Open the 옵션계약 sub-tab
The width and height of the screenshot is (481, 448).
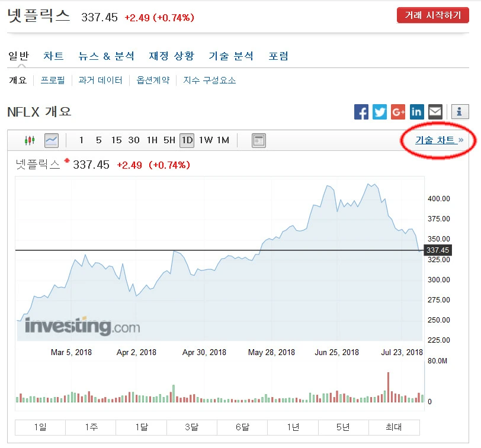coord(153,80)
